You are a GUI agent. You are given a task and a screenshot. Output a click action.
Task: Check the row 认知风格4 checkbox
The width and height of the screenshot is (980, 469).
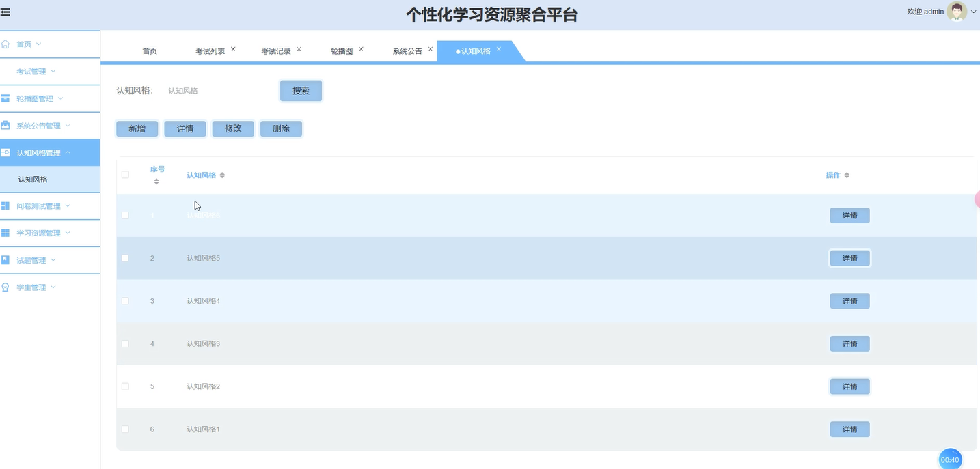pyautogui.click(x=125, y=301)
